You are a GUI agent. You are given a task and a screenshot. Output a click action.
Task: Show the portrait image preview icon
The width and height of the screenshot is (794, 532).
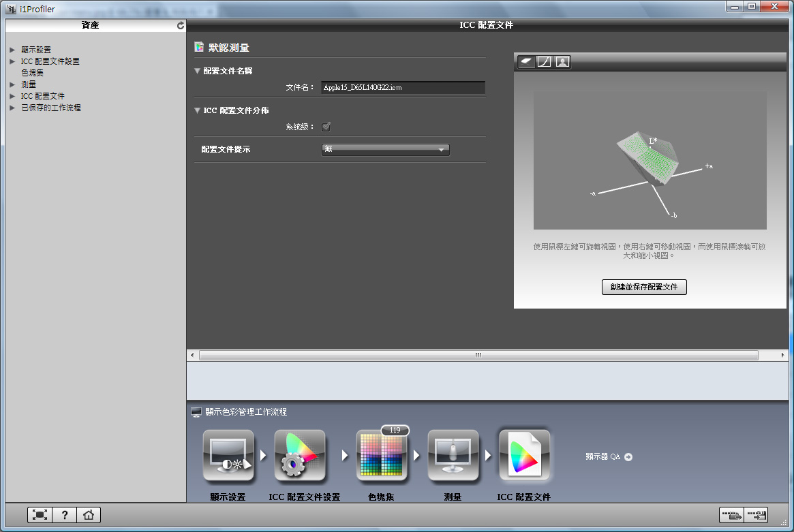tap(562, 62)
